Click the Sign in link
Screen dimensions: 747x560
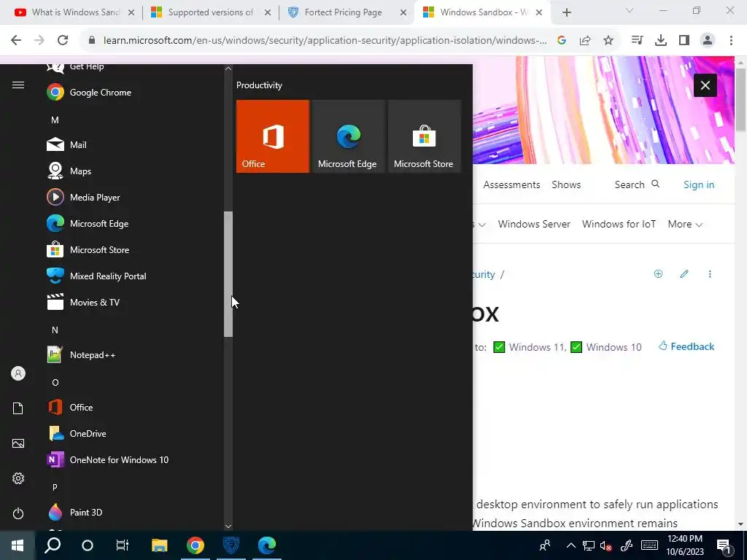coord(699,184)
